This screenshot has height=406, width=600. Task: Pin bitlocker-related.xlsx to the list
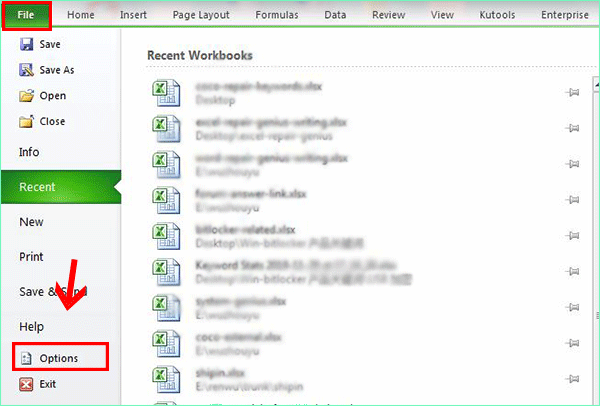[573, 235]
